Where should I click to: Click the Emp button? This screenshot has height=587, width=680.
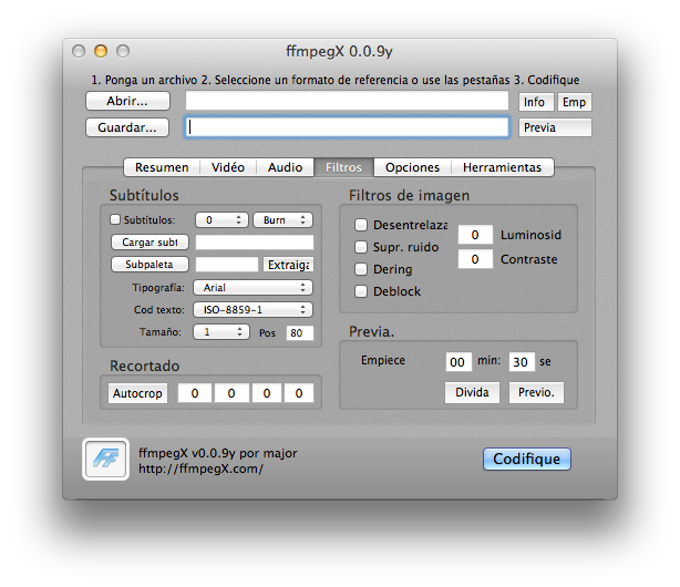pyautogui.click(x=574, y=102)
